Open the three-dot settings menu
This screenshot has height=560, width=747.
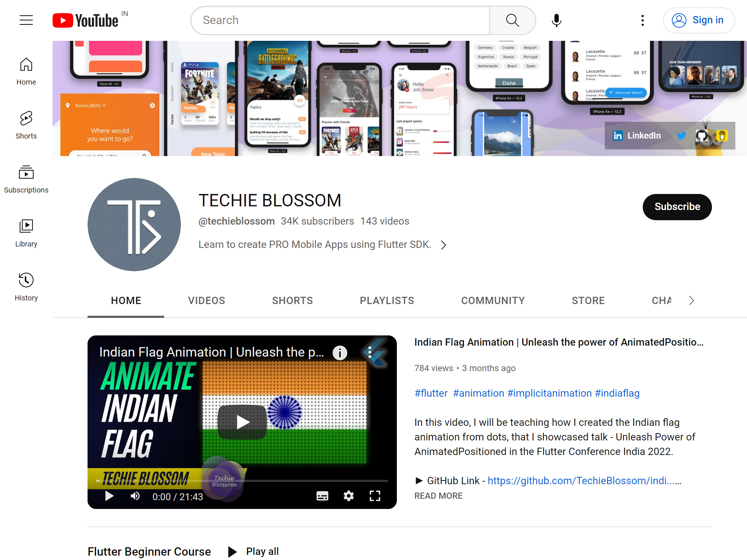pyautogui.click(x=643, y=20)
